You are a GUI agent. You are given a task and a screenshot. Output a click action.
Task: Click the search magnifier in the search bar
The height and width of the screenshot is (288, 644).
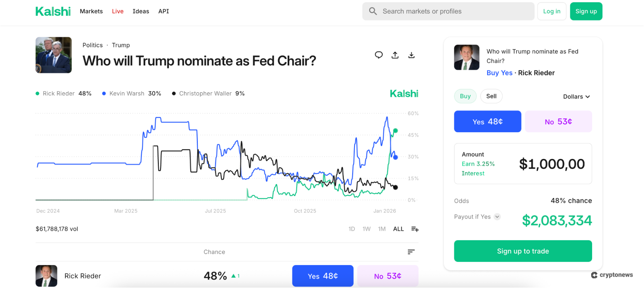(373, 11)
